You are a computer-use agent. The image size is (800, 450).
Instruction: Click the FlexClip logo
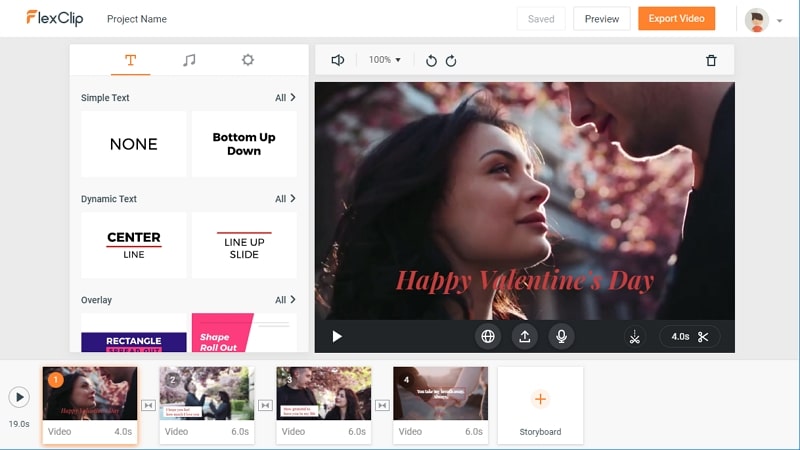point(55,18)
